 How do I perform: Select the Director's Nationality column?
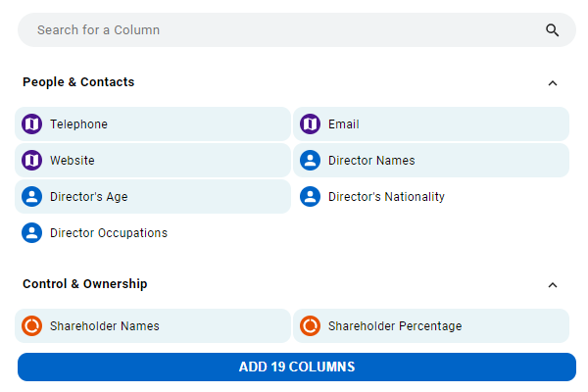431,197
